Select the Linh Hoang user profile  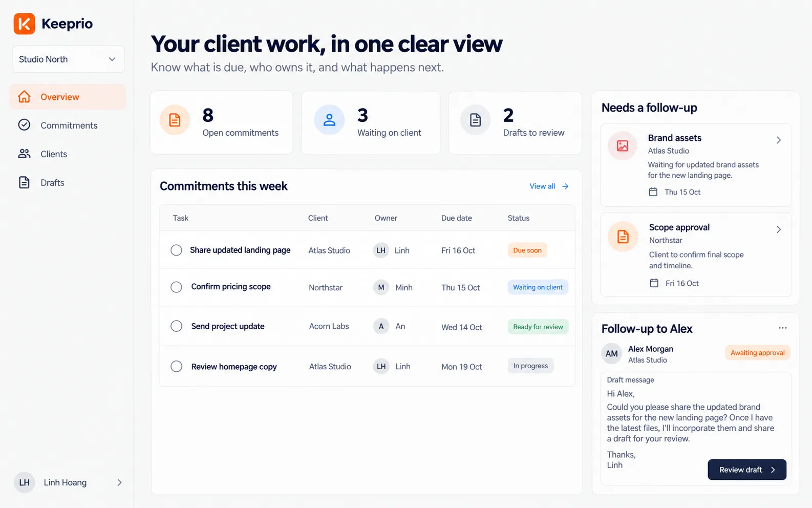pos(68,482)
